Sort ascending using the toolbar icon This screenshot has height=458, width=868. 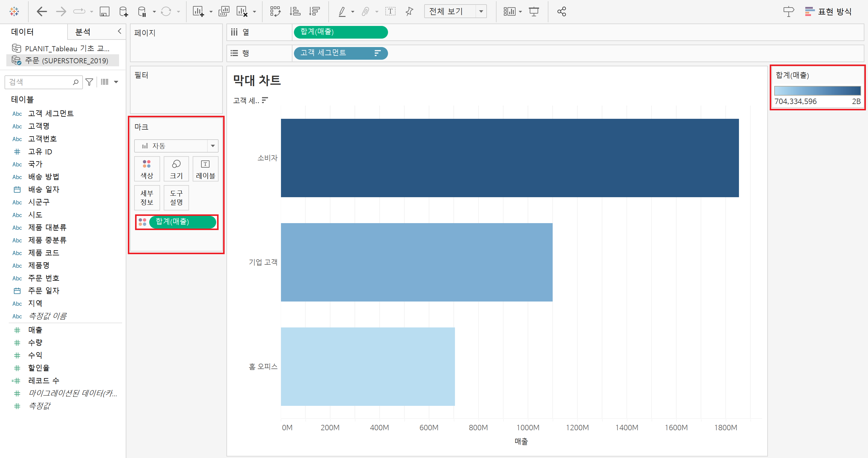click(295, 12)
